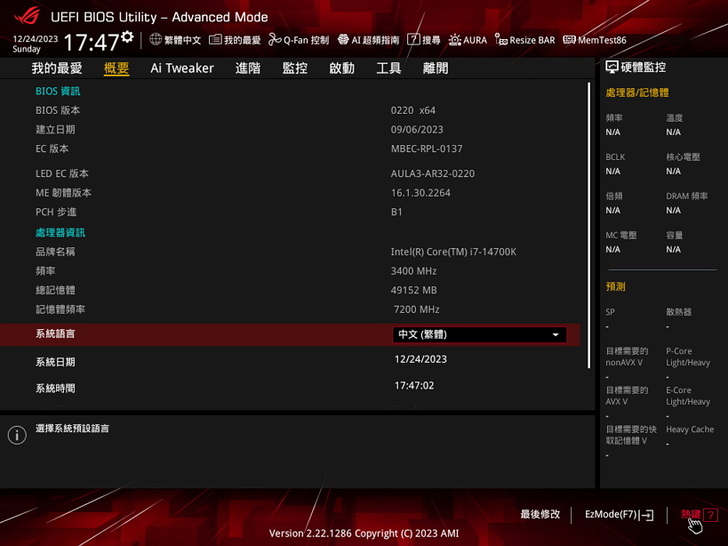This screenshot has width=728, height=546.
Task: Click the ROG logo icon
Action: click(x=26, y=16)
